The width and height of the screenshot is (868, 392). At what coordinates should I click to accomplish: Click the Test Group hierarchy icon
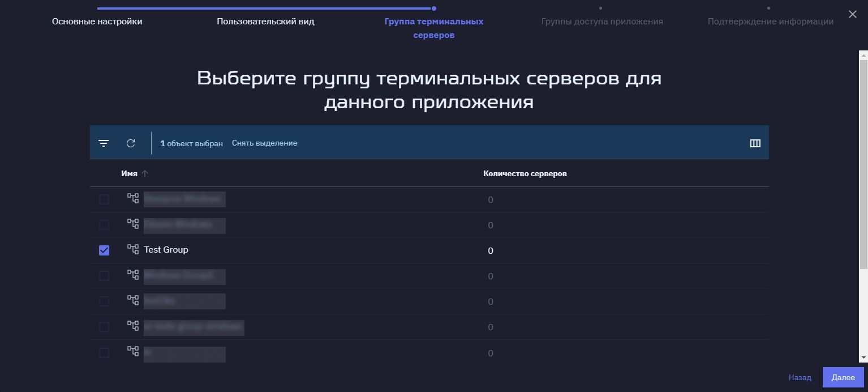[x=133, y=249]
